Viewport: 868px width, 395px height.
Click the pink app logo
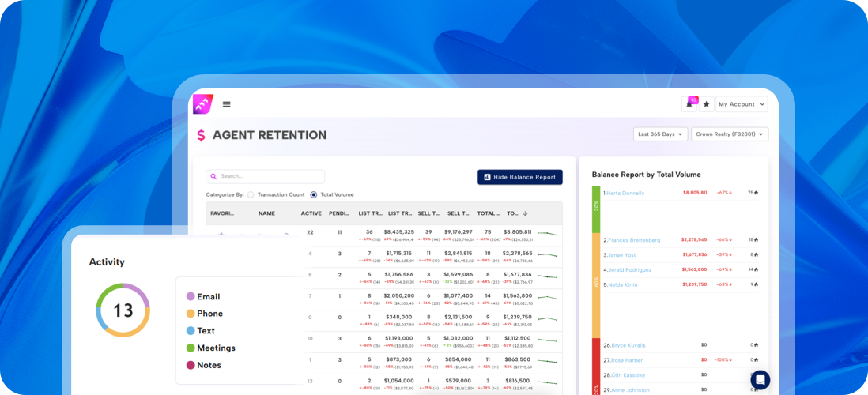click(x=202, y=104)
